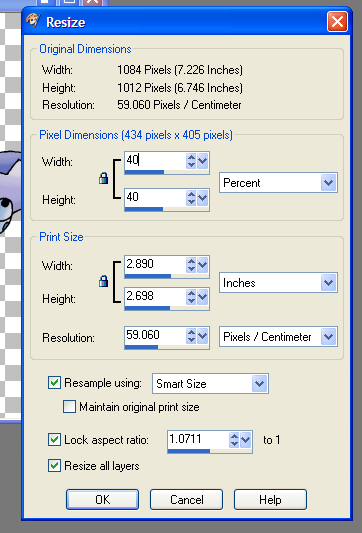Image resolution: width=362 pixels, height=533 pixels.
Task: Open slider popup for Pixel Dimensions Height
Action: 203,198
